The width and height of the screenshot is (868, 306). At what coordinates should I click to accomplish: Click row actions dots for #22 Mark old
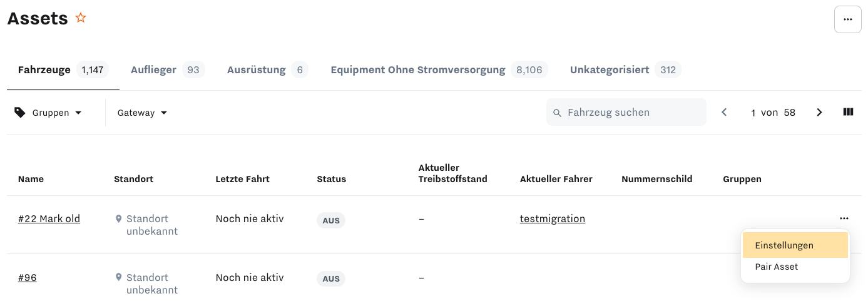pyautogui.click(x=844, y=218)
